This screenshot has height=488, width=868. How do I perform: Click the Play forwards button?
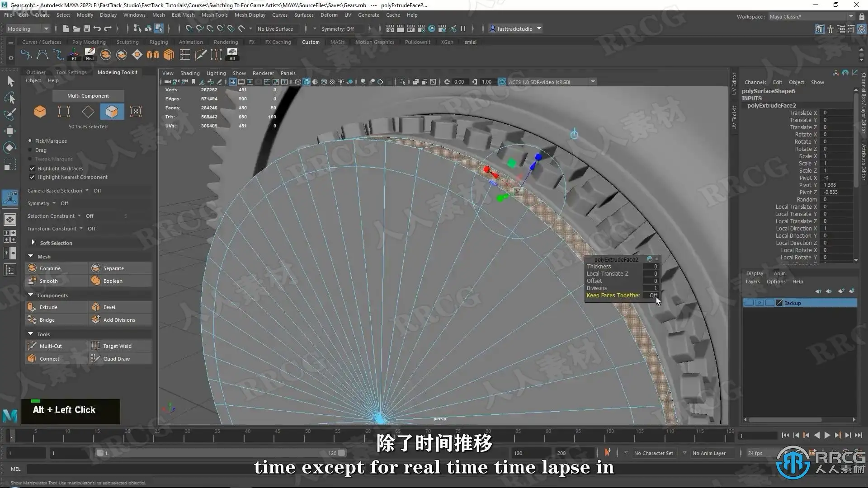tap(827, 435)
